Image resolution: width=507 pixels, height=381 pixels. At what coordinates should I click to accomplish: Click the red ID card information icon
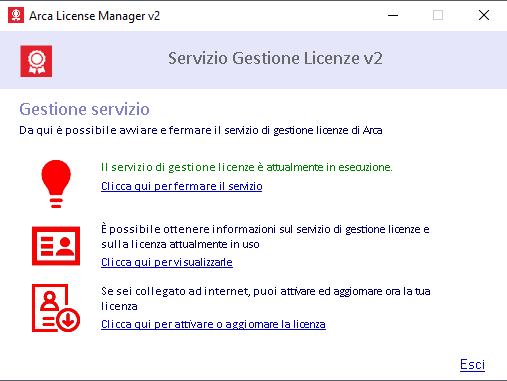click(56, 246)
